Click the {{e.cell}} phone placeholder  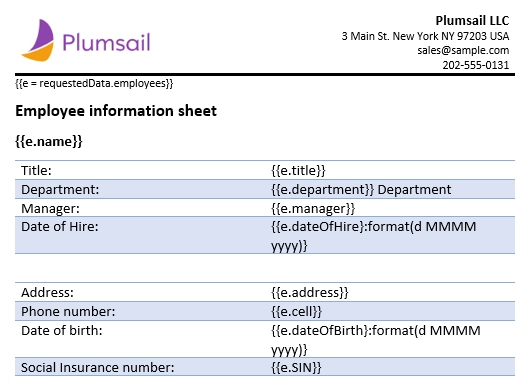296,311
